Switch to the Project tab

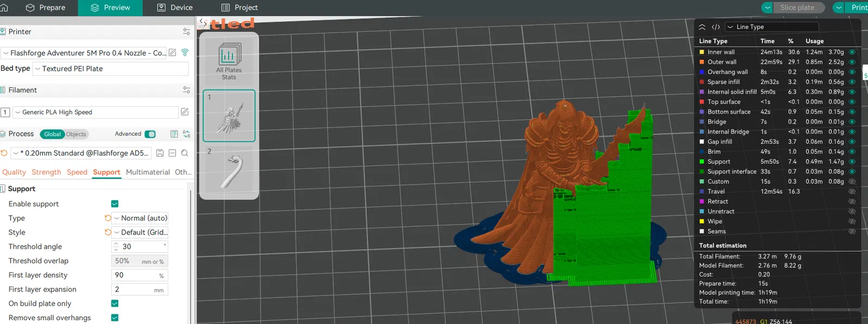(x=239, y=8)
